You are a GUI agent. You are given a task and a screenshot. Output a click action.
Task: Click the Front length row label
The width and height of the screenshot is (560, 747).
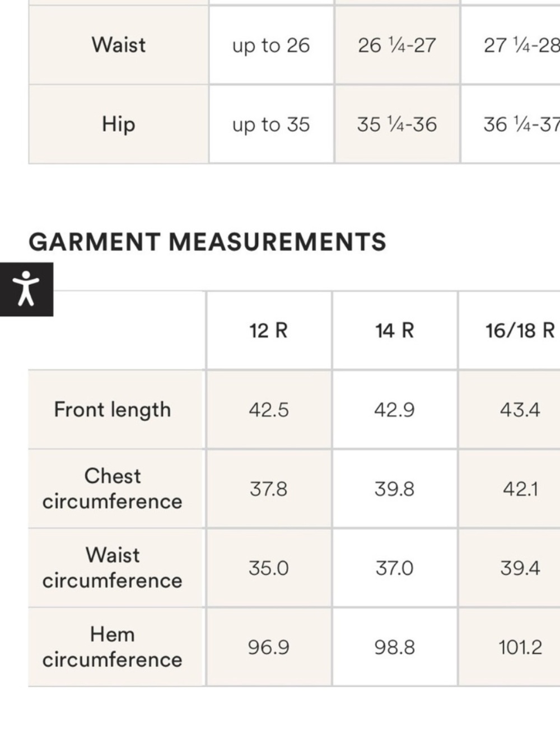point(113,410)
